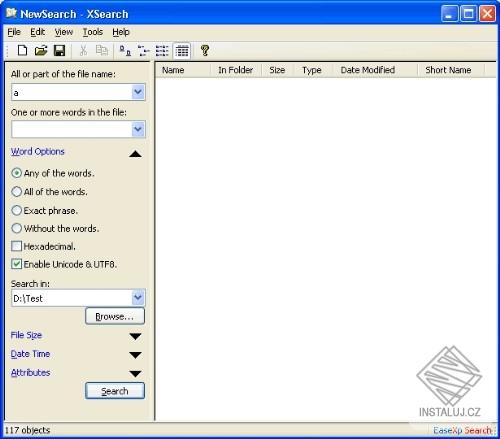
Task: Click the Cut scissors toolbar icon
Action: [83, 51]
